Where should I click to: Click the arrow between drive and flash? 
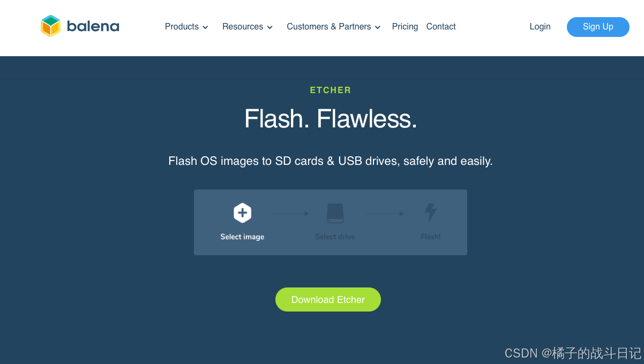coord(385,214)
